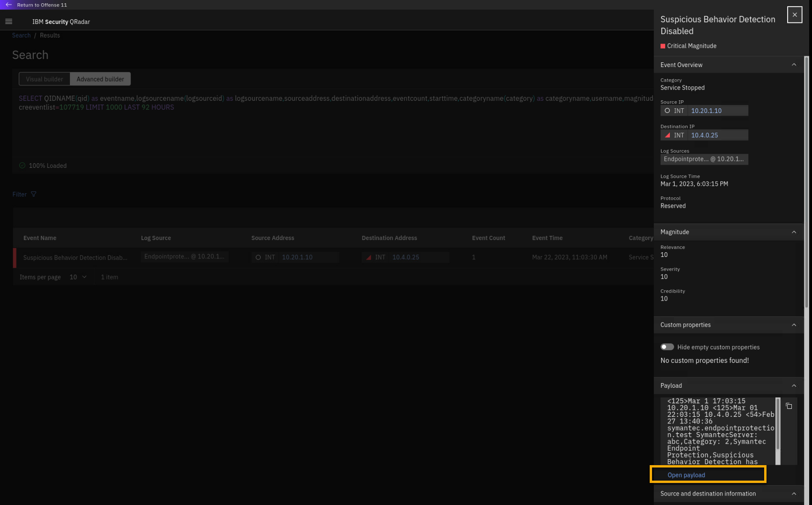Click the No custom properties found message
Image resolution: width=812 pixels, height=505 pixels.
(704, 360)
